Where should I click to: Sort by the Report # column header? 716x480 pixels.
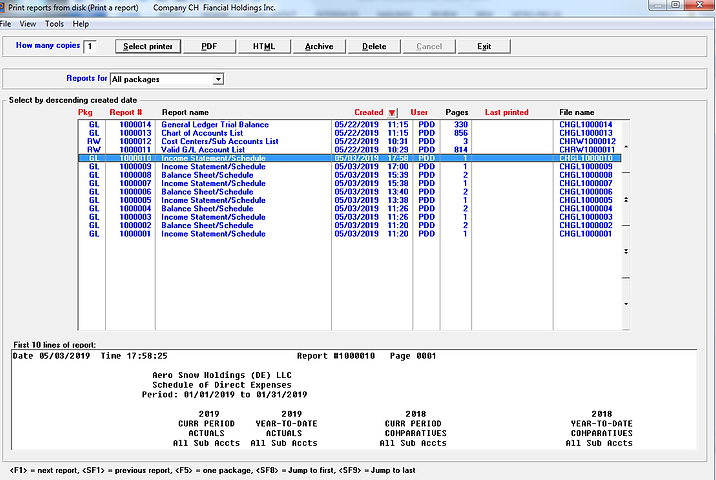pyautogui.click(x=126, y=112)
